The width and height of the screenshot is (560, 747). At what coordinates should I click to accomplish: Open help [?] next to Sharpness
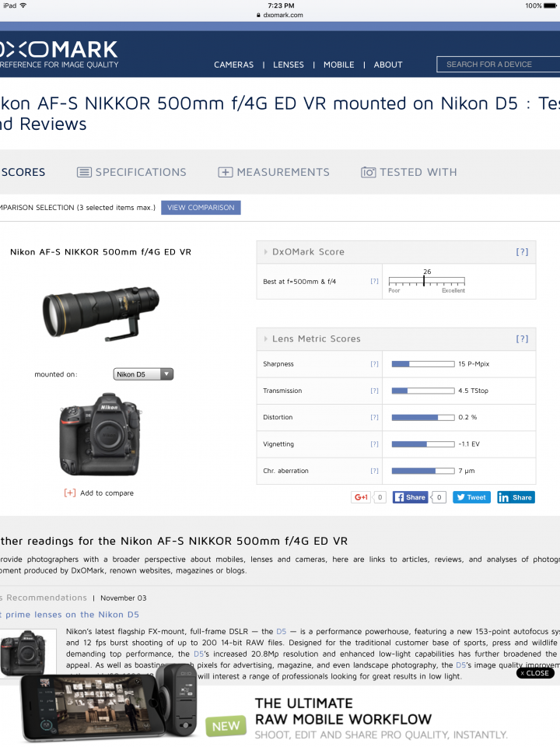click(x=375, y=364)
